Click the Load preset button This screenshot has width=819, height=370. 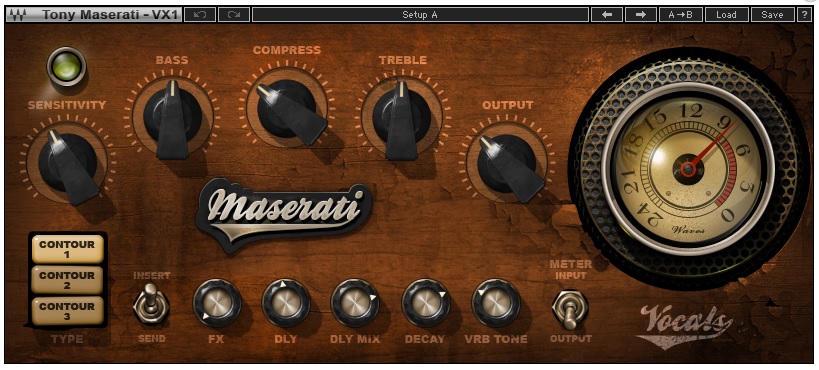click(x=726, y=15)
